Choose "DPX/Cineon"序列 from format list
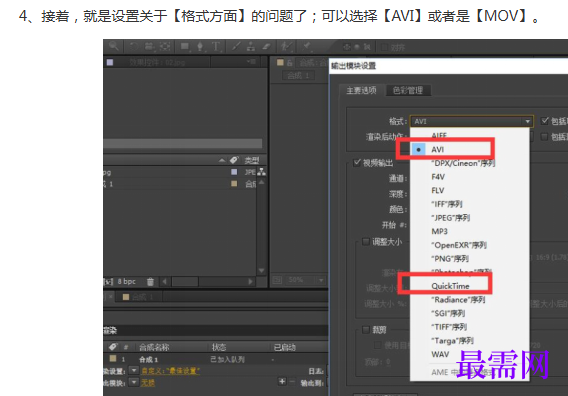Image resolution: width=568 pixels, height=396 pixels. pos(463,163)
